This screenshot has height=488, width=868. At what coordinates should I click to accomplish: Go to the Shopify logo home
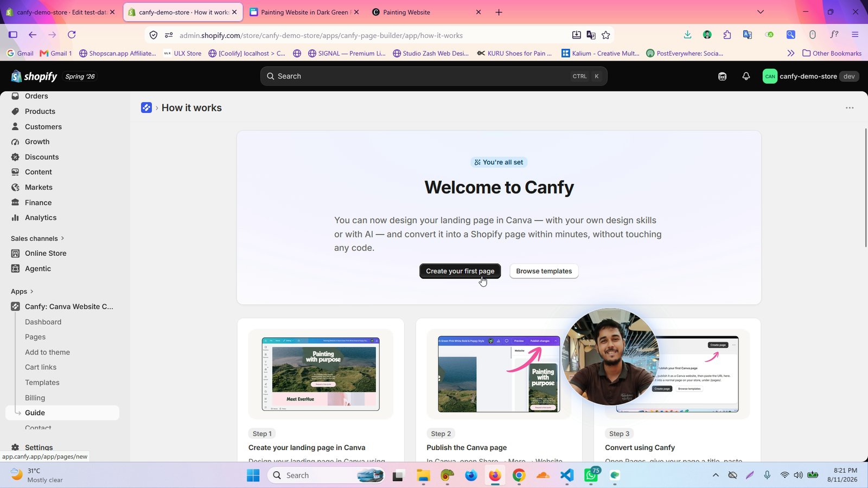[x=34, y=76]
